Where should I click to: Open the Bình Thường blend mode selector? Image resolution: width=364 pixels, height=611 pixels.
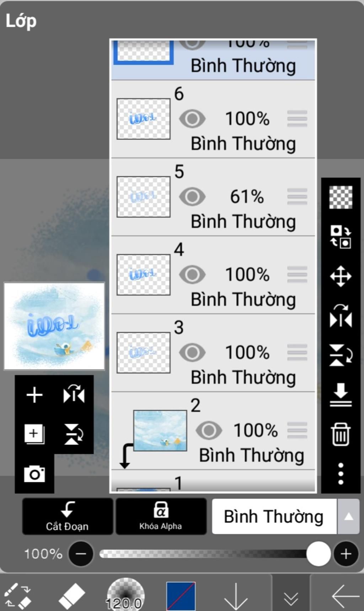coord(274,516)
